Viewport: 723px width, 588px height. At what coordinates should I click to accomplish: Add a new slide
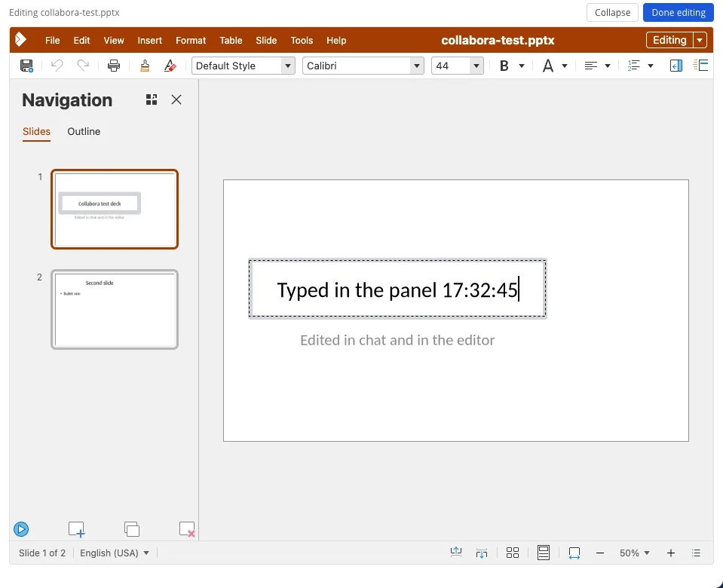pyautogui.click(x=77, y=529)
